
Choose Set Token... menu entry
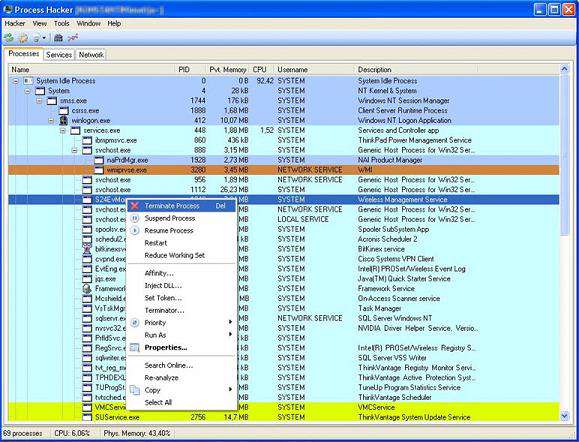pos(163,298)
